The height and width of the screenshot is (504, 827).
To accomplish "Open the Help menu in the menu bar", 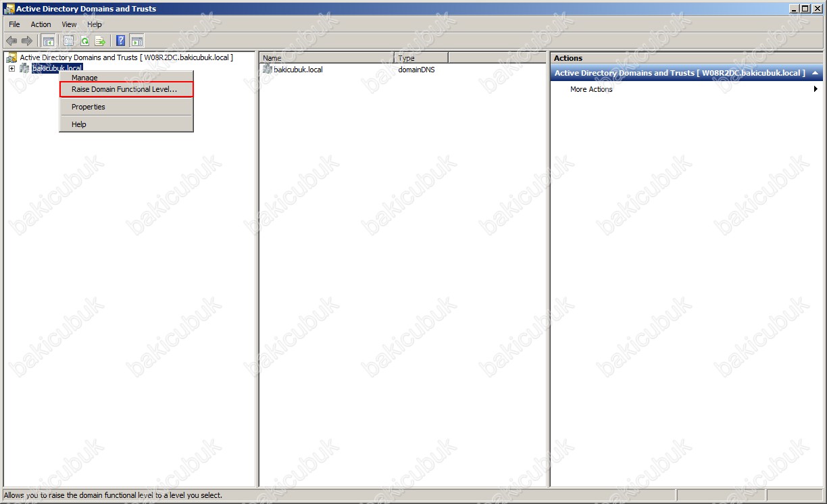I will coord(95,24).
